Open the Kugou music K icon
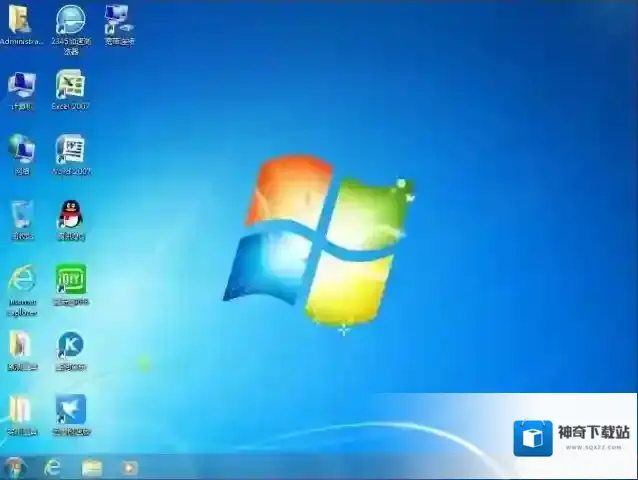Screen dimensions: 638x480 (x=70, y=346)
